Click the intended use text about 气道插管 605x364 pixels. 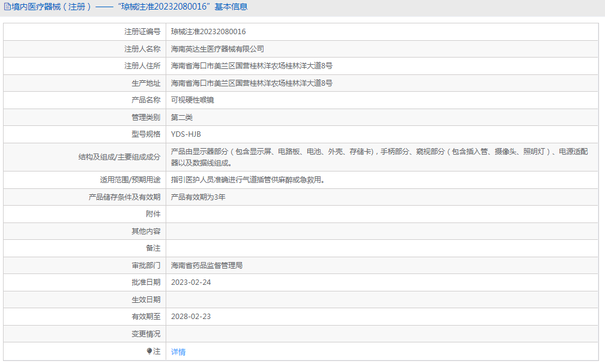point(248,180)
